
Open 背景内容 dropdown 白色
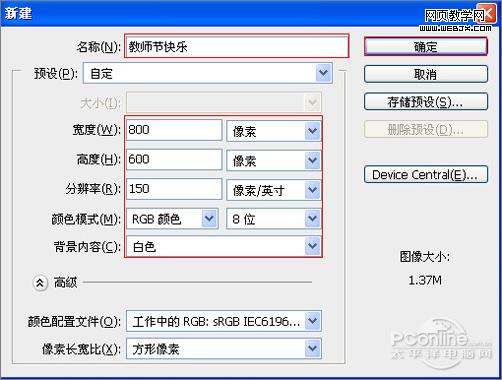click(224, 246)
